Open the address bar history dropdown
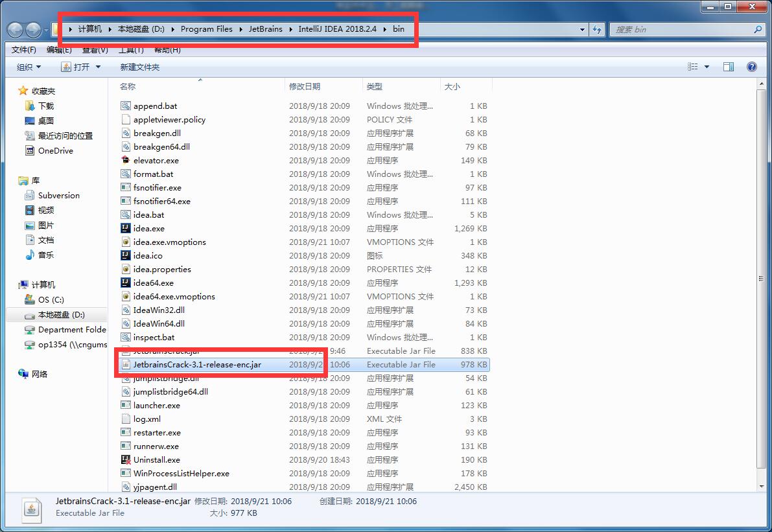Image resolution: width=772 pixels, height=532 pixels. [583, 30]
